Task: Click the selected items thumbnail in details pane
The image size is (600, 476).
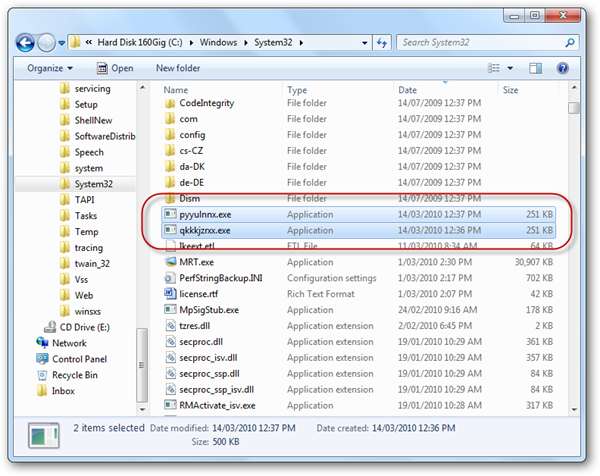Action: click(44, 435)
